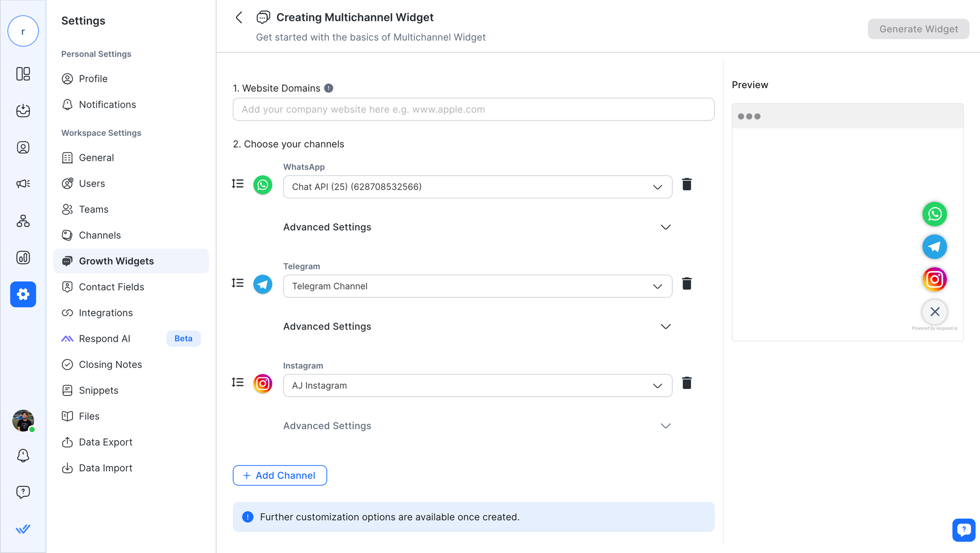Delete the WhatsApp channel row
The width and height of the screenshot is (980, 553).
point(686,185)
